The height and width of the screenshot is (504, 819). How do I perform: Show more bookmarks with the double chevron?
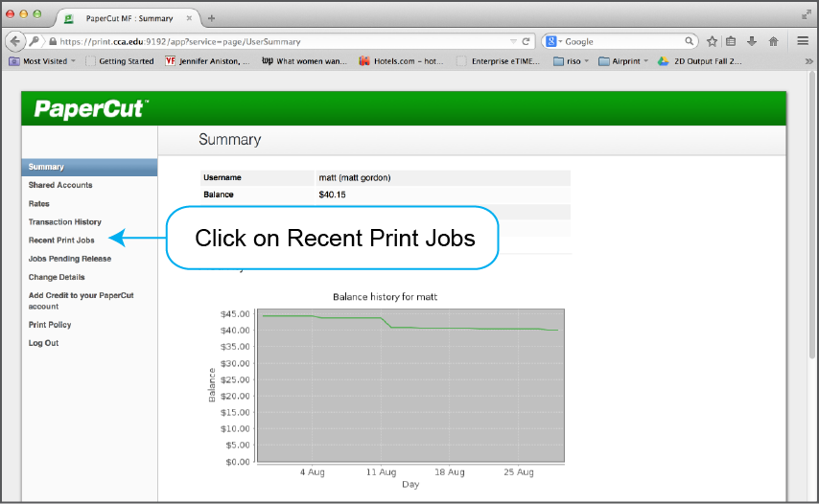pos(809,61)
